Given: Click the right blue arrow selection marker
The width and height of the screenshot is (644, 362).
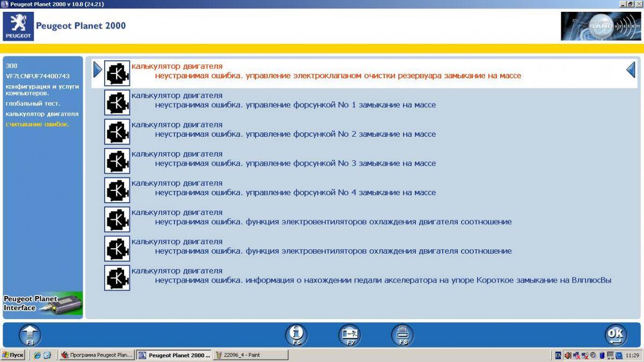Looking at the screenshot, I should (631, 70).
